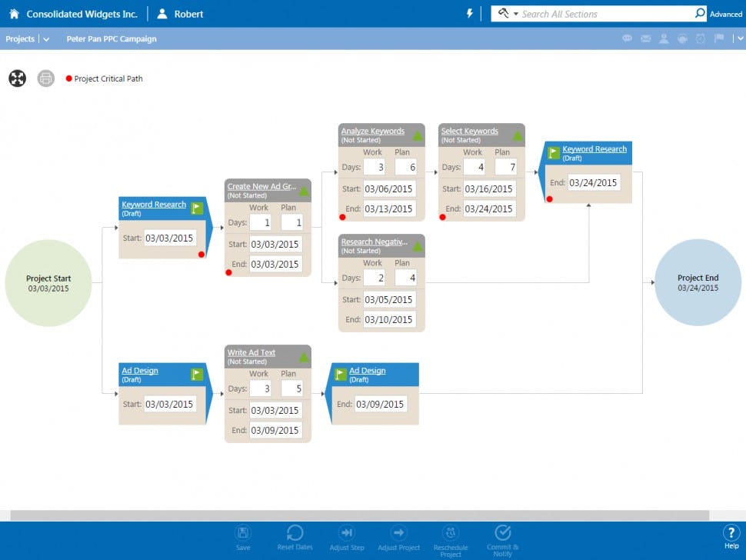This screenshot has height=560, width=746.
Task: Click the globe share icon
Action: click(x=682, y=38)
